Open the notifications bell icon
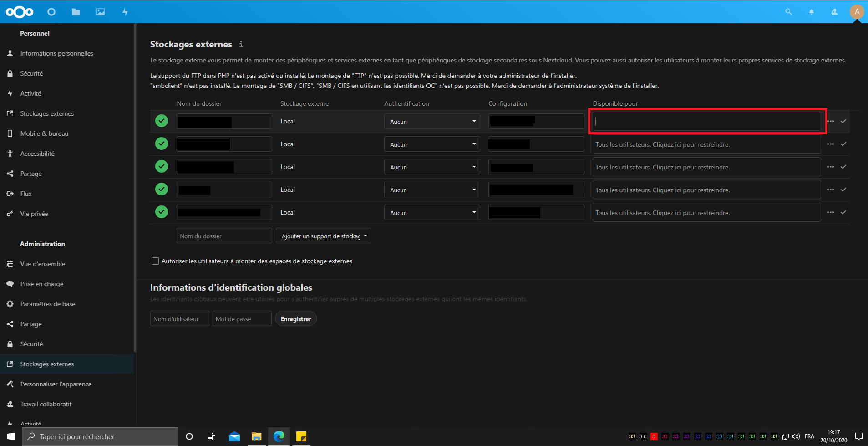The width and height of the screenshot is (868, 446). 812,12
